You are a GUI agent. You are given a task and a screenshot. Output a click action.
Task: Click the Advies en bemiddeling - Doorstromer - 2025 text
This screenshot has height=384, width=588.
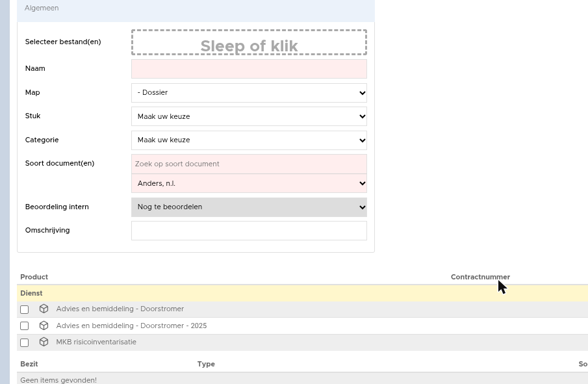(131, 326)
